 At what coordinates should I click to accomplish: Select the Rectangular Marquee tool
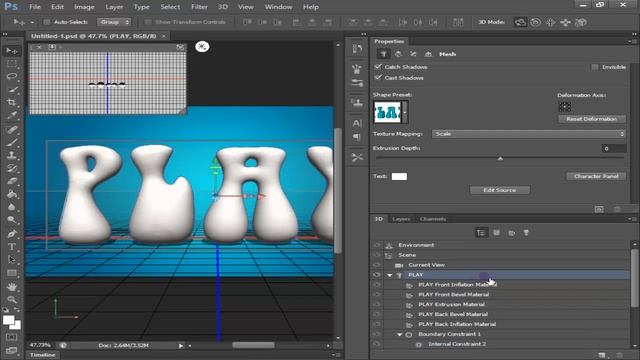point(12,64)
